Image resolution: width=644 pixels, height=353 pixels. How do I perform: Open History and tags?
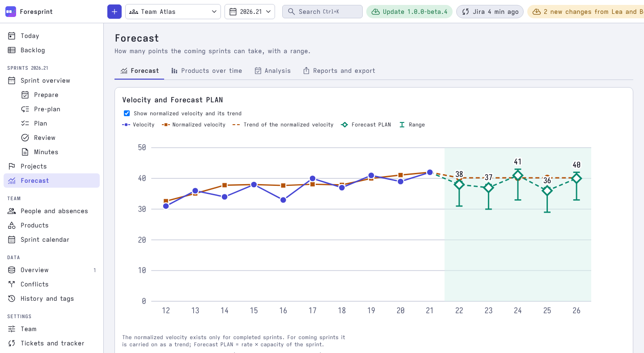coord(52,298)
